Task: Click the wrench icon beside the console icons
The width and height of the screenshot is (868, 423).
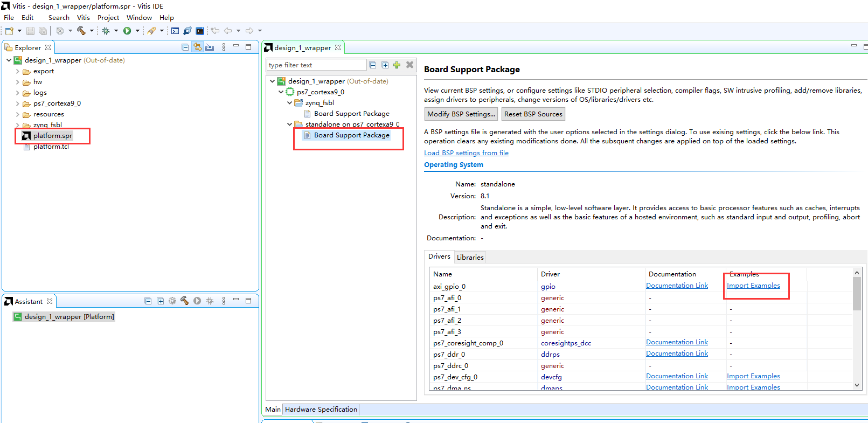Action: [x=188, y=31]
